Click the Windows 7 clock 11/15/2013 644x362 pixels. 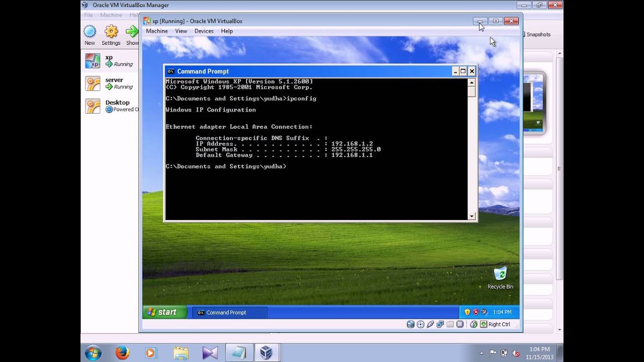click(x=539, y=353)
